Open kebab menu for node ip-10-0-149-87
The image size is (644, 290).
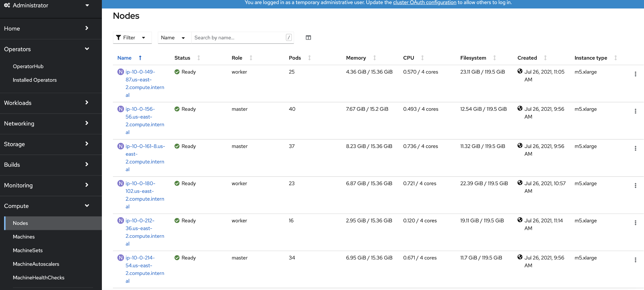coord(636,74)
